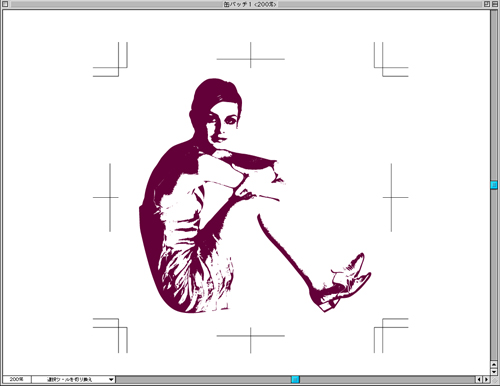Open the status bar tool info dropdown
Screen dimensions: 500x386
tap(73, 379)
